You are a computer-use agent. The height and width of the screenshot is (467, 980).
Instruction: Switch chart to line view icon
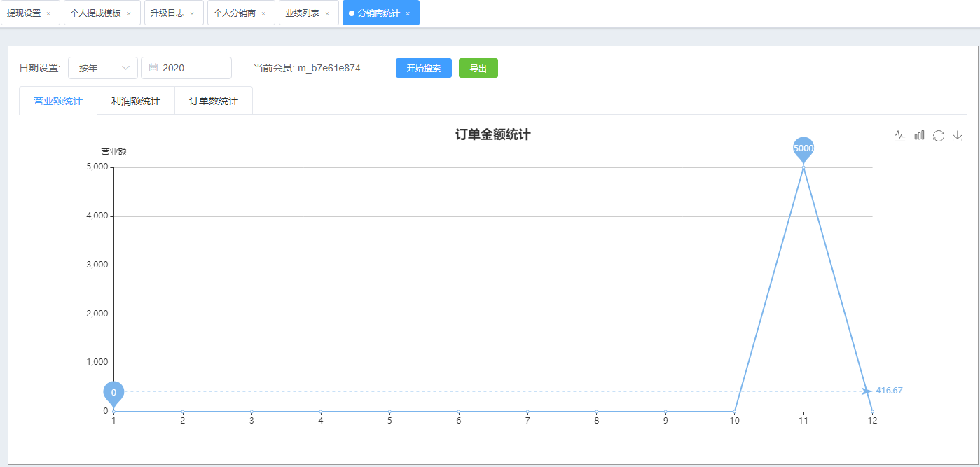click(900, 136)
